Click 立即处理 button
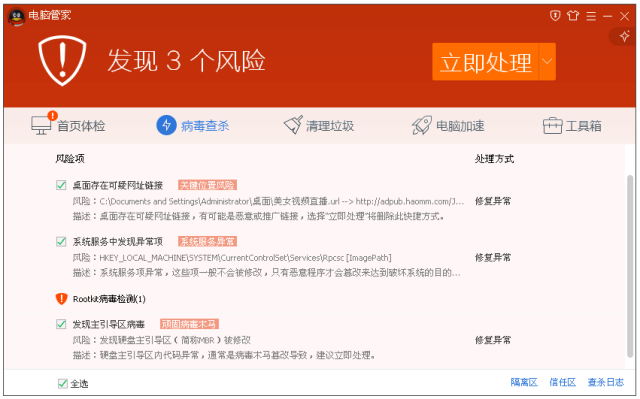 486,62
